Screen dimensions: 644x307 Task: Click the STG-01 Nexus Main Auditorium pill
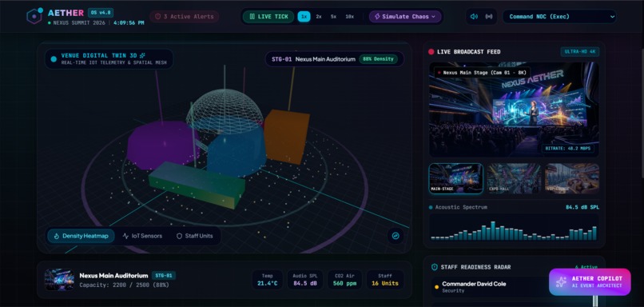click(334, 59)
